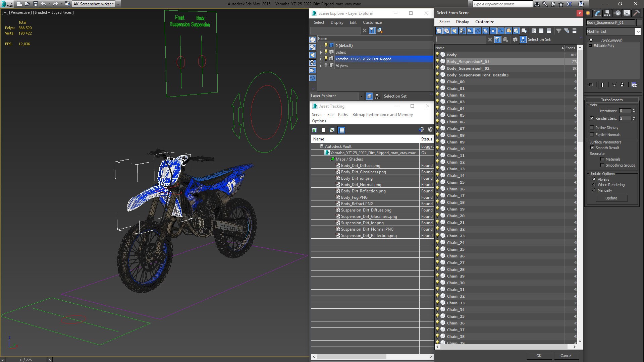Open the Utilities hammer tab
The image size is (644, 362).
[x=636, y=13]
